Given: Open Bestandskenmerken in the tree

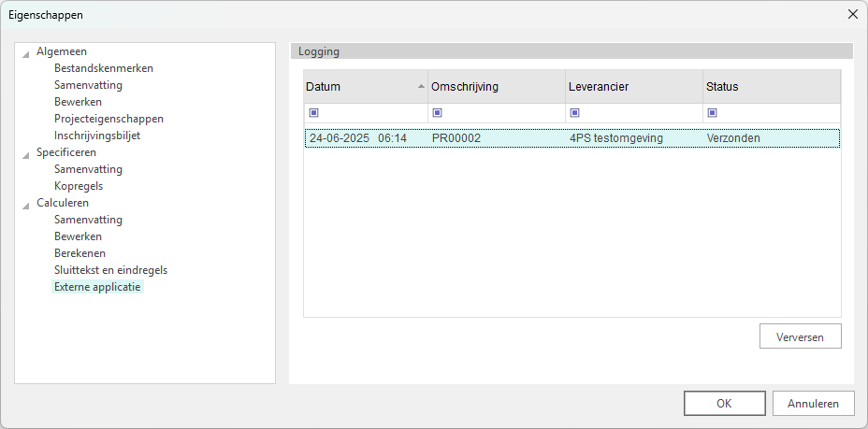Looking at the screenshot, I should pos(103,68).
